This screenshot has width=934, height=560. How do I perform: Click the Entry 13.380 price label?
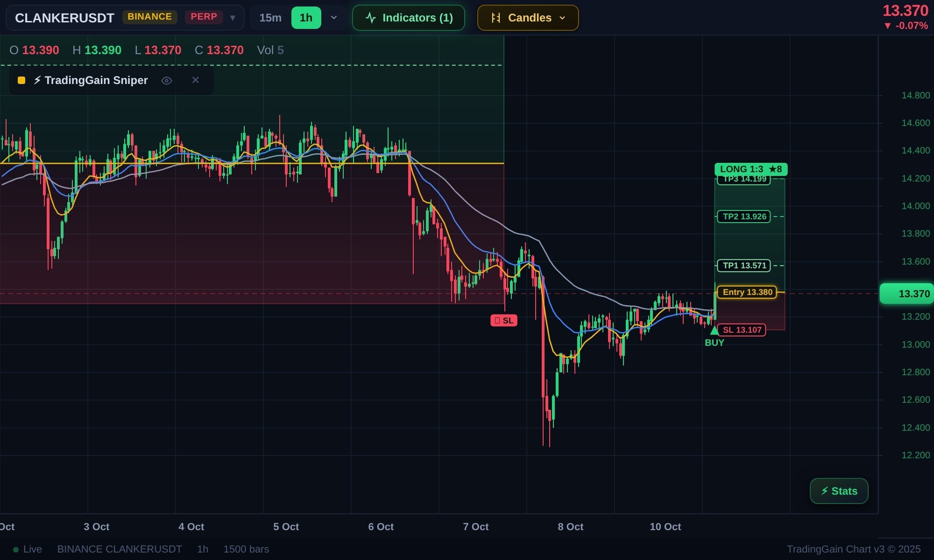pyautogui.click(x=747, y=292)
